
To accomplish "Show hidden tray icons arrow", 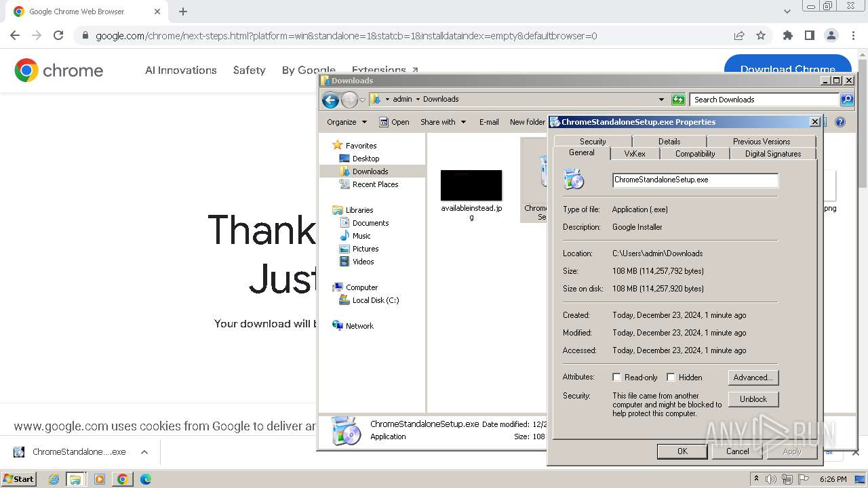I will click(757, 479).
